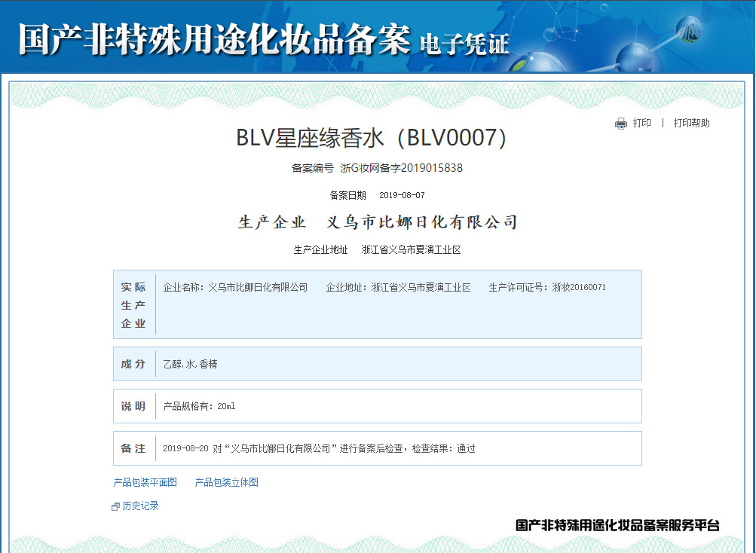Click the 实际生产企业 row label
The width and height of the screenshot is (756, 553).
point(133,304)
